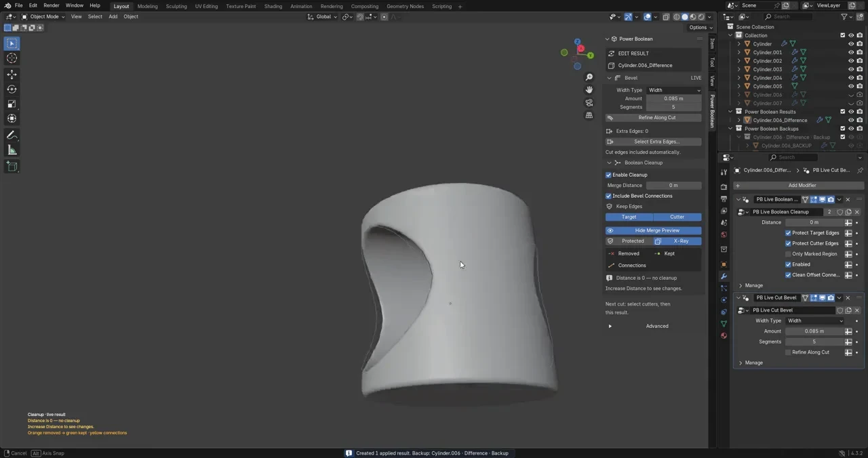The image size is (868, 458).
Task: Select the Scale tool
Action: (x=12, y=104)
